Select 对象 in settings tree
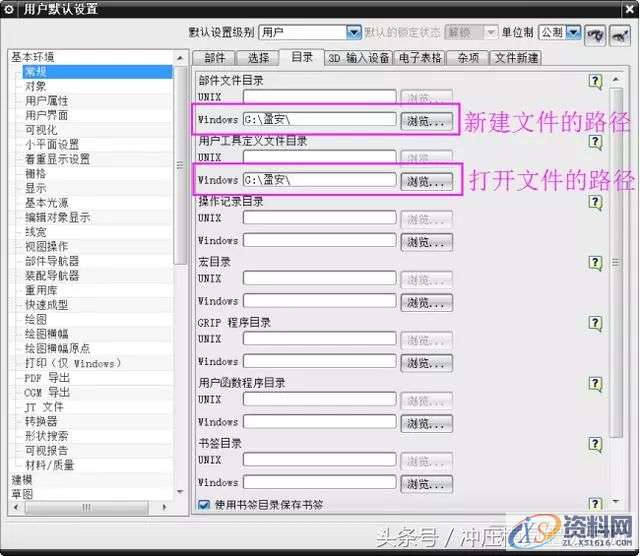 tap(35, 86)
